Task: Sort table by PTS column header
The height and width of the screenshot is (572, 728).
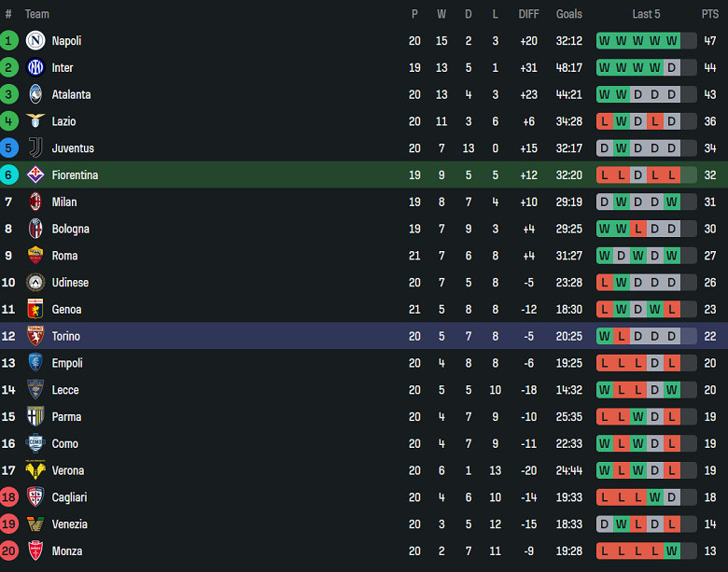Action: pos(710,14)
